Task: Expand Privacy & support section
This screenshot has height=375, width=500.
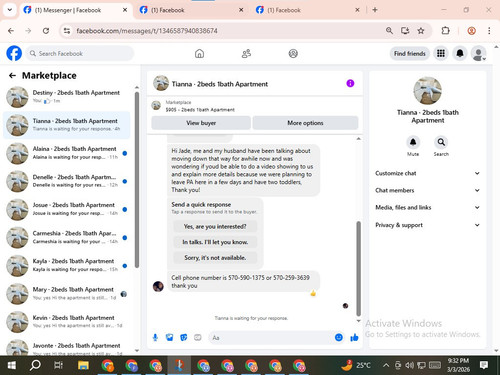Action: (428, 225)
